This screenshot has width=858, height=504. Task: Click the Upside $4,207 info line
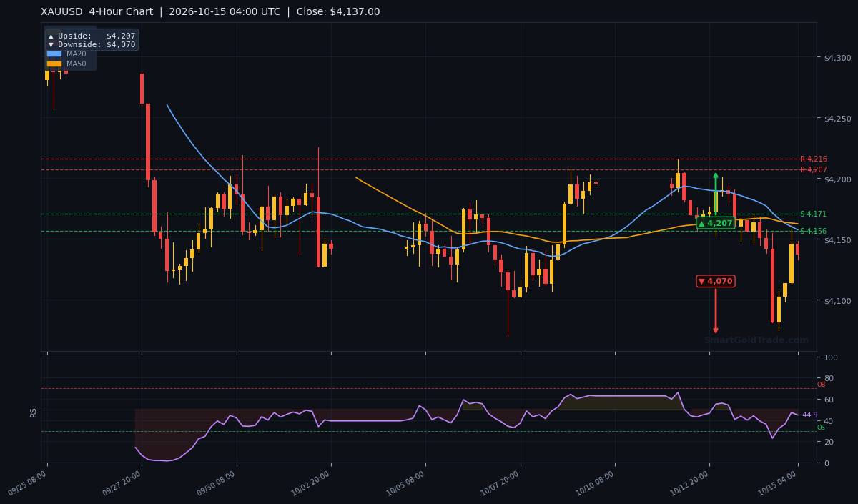point(92,36)
